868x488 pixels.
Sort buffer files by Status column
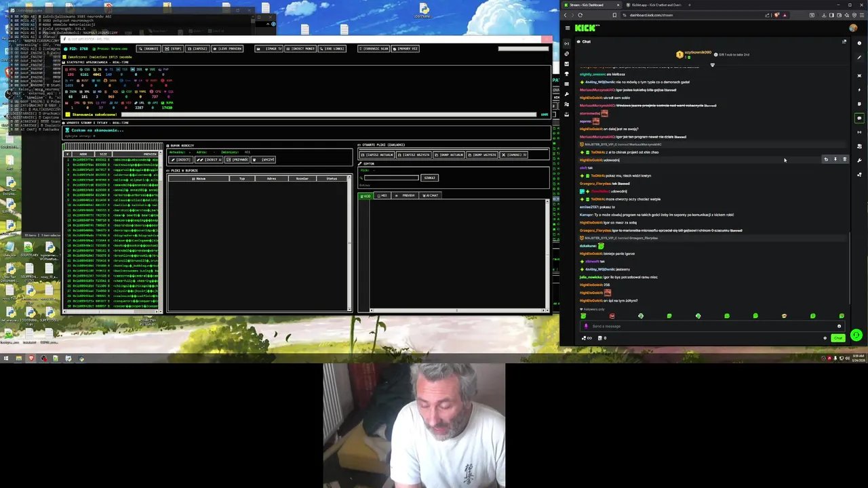pos(332,178)
